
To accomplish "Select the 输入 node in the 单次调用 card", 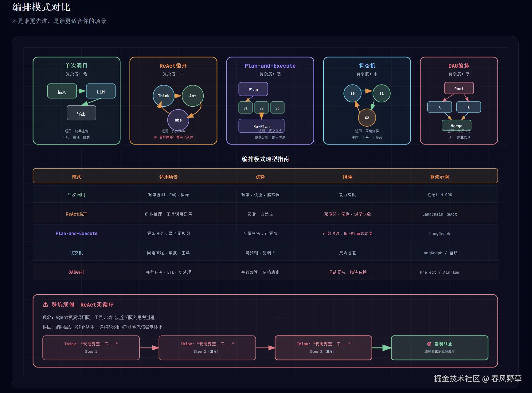I will (62, 91).
